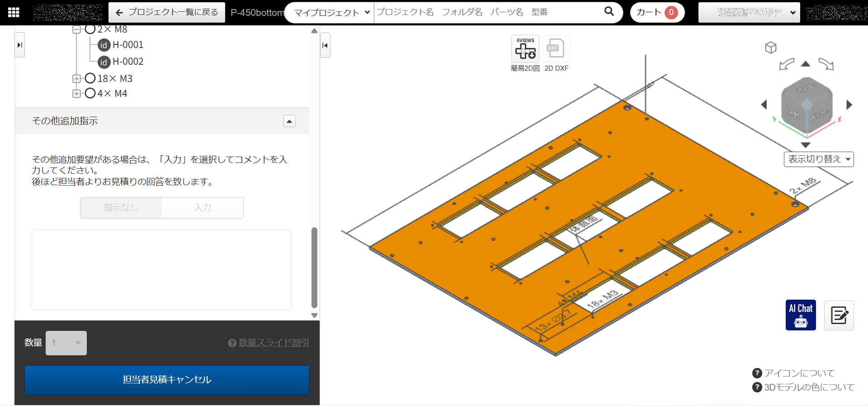Select the 2× M8 hole group radio

coord(90,29)
